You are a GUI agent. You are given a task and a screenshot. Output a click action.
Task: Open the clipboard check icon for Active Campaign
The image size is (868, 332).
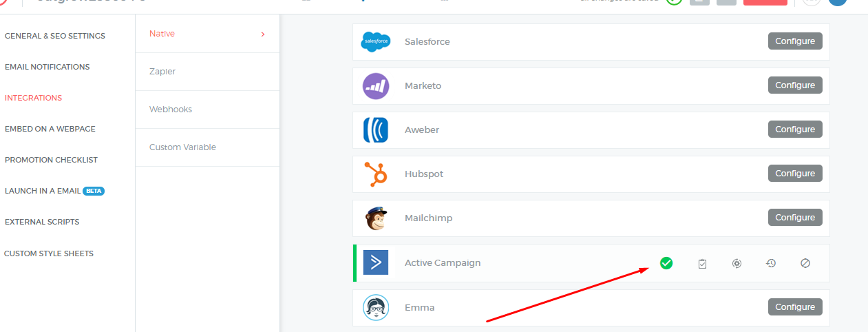[702, 263]
